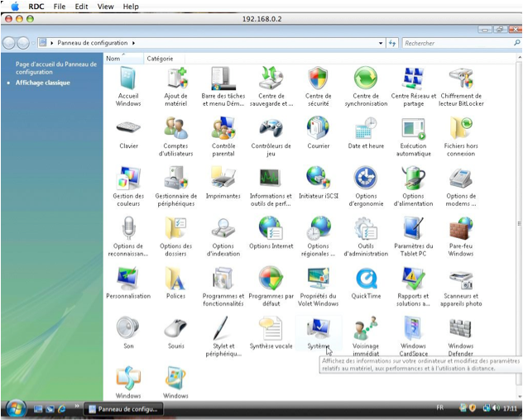Open the Imprimantes icon

click(223, 178)
